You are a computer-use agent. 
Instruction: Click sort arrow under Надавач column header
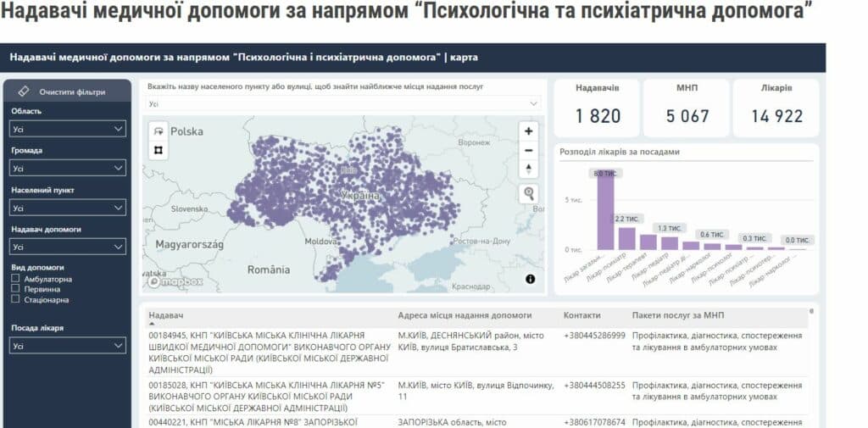(152, 324)
